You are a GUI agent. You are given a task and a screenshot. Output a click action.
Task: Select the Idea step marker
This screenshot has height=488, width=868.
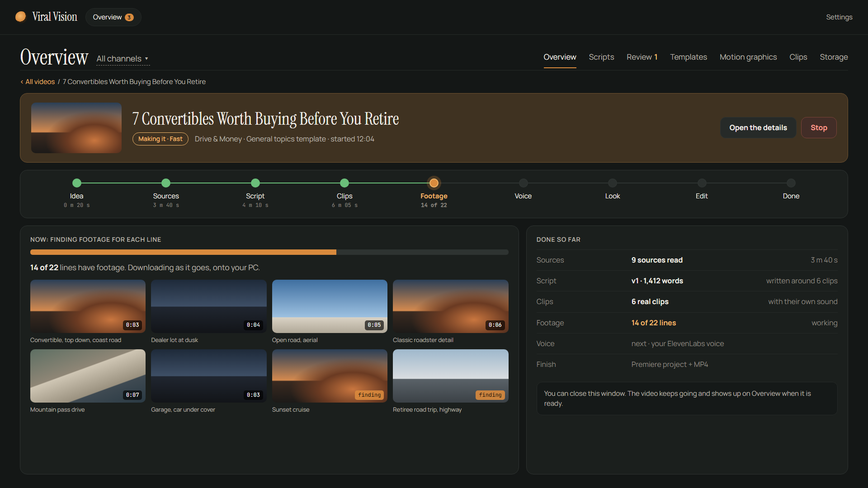pyautogui.click(x=77, y=183)
